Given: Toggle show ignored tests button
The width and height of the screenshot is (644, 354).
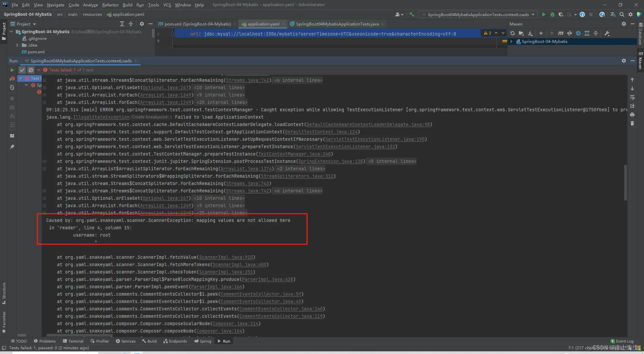Looking at the screenshot, I should [31, 70].
